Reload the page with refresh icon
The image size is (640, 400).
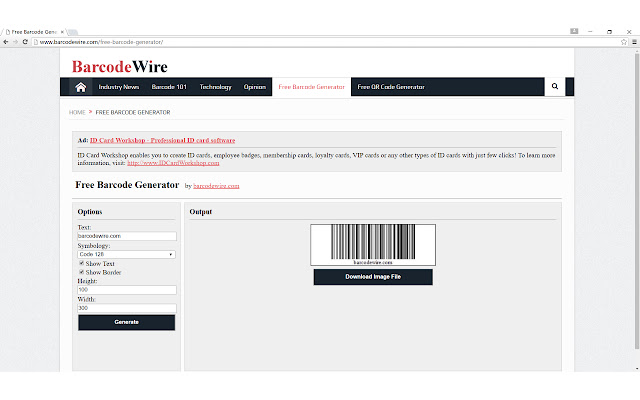tap(25, 42)
